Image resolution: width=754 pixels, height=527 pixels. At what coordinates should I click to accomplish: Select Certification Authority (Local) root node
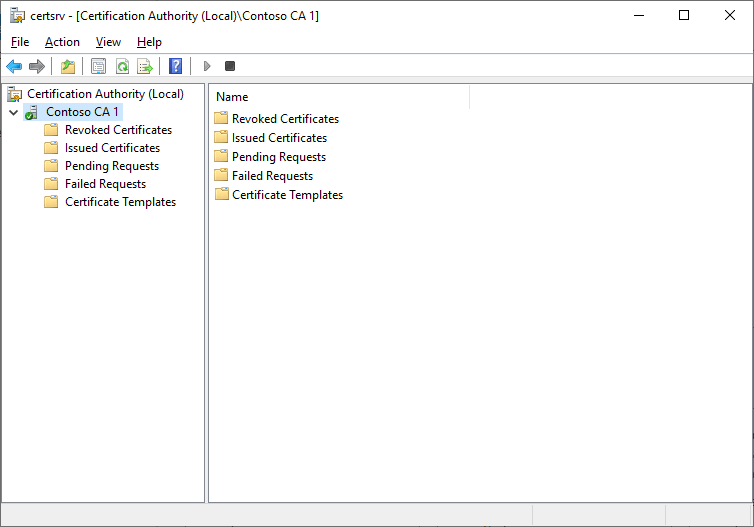click(105, 94)
